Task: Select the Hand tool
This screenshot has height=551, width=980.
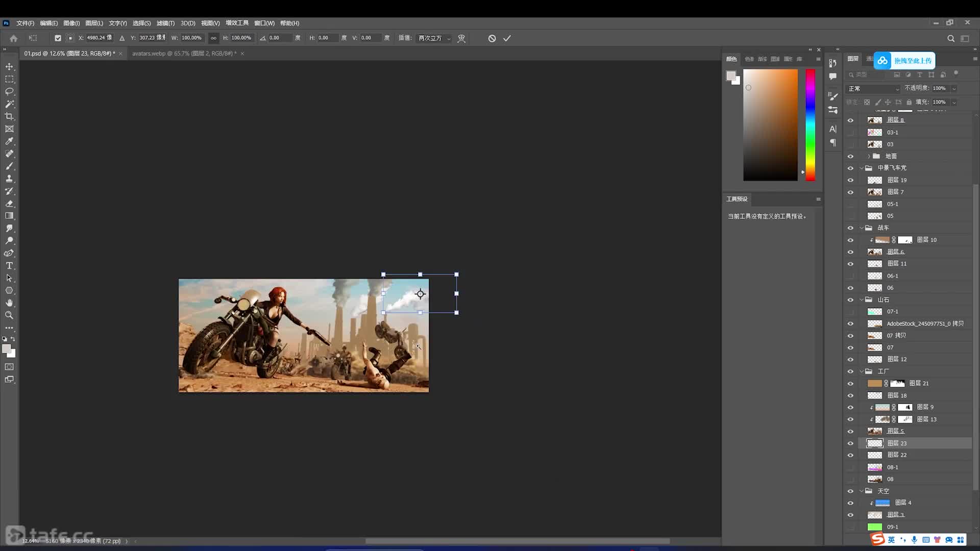Action: click(9, 303)
